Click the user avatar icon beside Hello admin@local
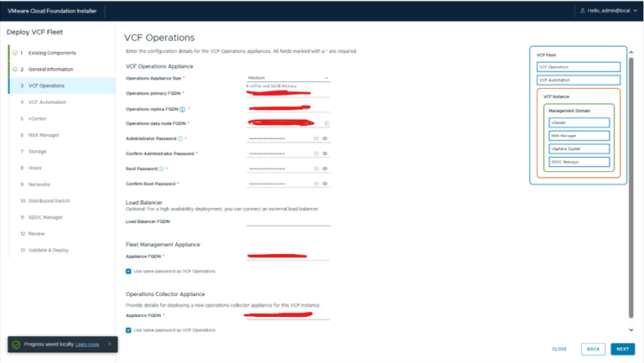This screenshot has width=644, height=363. (583, 11)
